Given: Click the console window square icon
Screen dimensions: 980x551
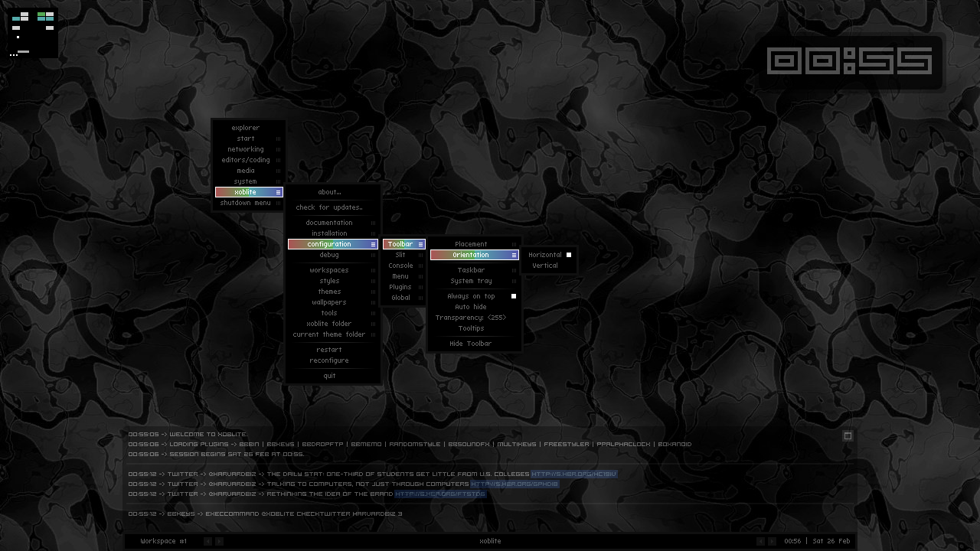Looking at the screenshot, I should [848, 435].
